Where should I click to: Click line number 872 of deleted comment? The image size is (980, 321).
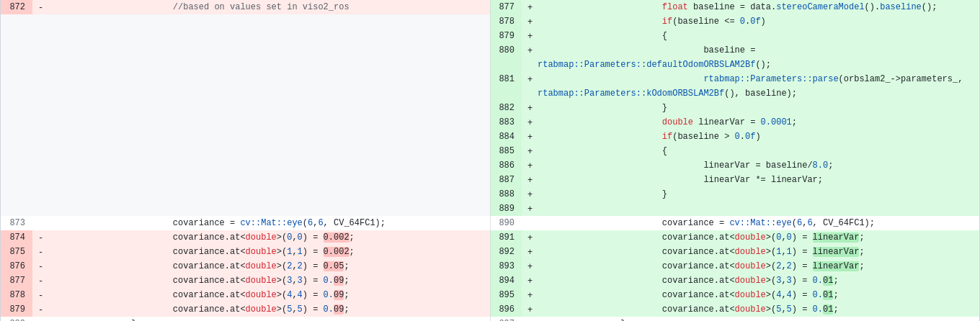coord(17,7)
